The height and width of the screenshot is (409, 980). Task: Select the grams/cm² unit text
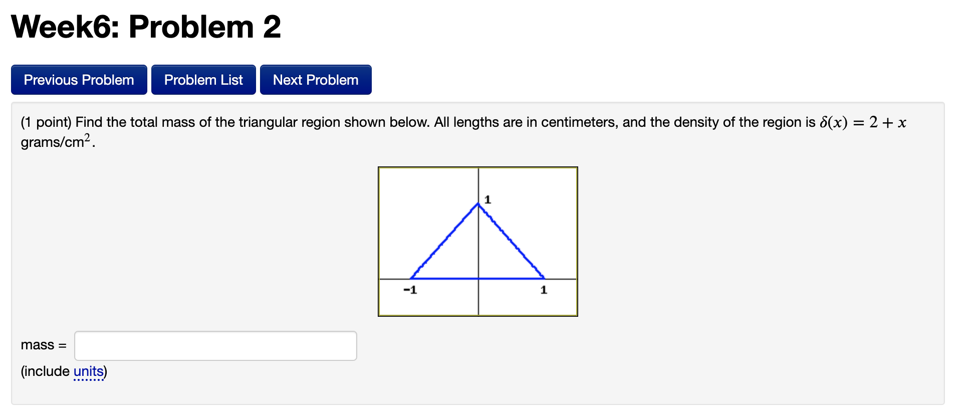pos(55,142)
